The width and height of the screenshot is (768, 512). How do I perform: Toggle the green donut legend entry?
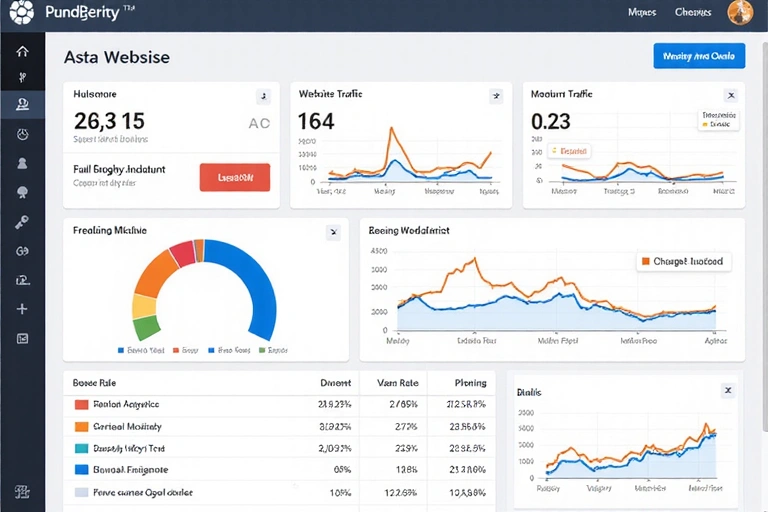click(273, 350)
